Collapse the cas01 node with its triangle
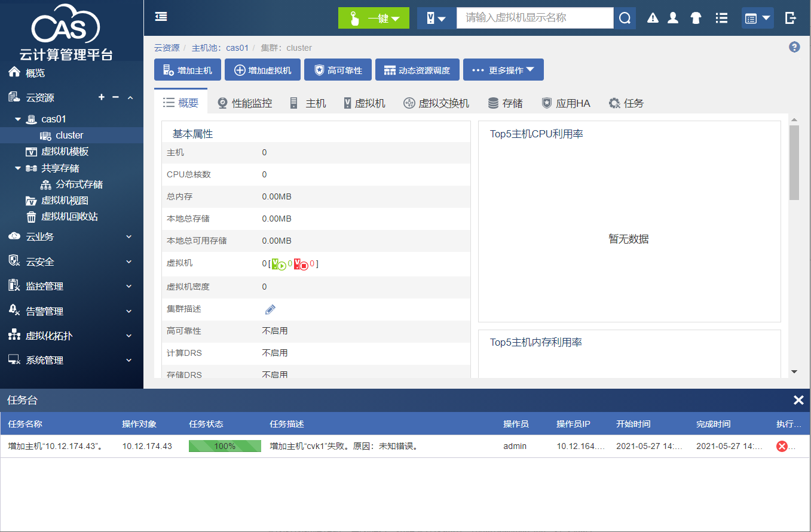This screenshot has width=811, height=532. [x=18, y=119]
